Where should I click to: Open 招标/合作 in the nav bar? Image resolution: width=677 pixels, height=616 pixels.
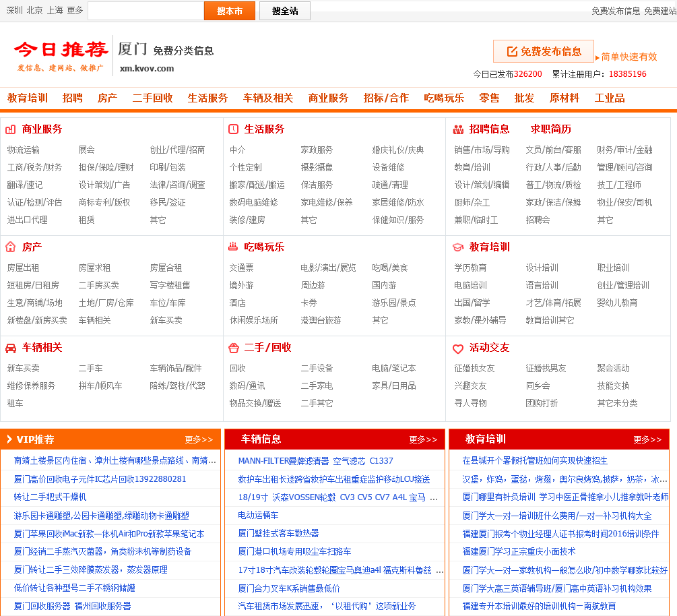(386, 98)
